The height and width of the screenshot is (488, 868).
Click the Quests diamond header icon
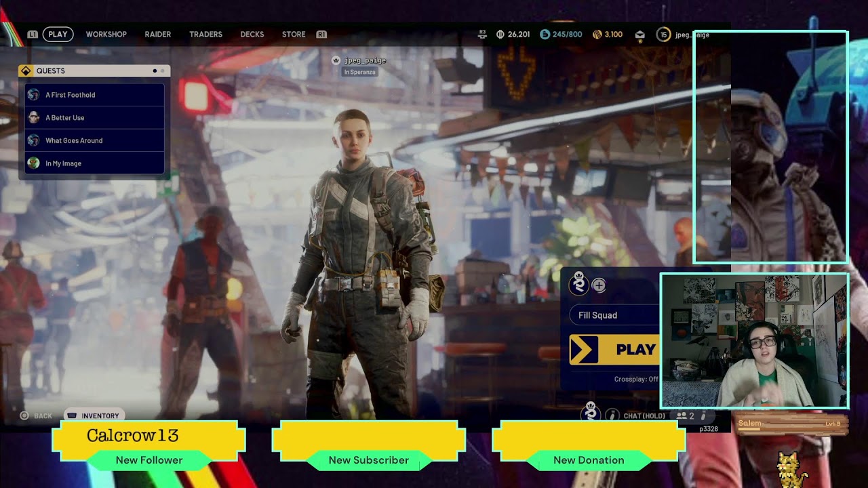tap(26, 70)
